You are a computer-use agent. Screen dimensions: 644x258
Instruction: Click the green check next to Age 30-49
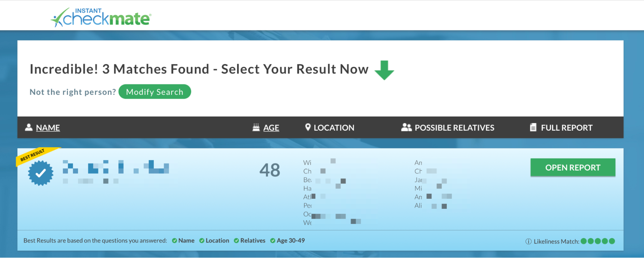[273, 241]
